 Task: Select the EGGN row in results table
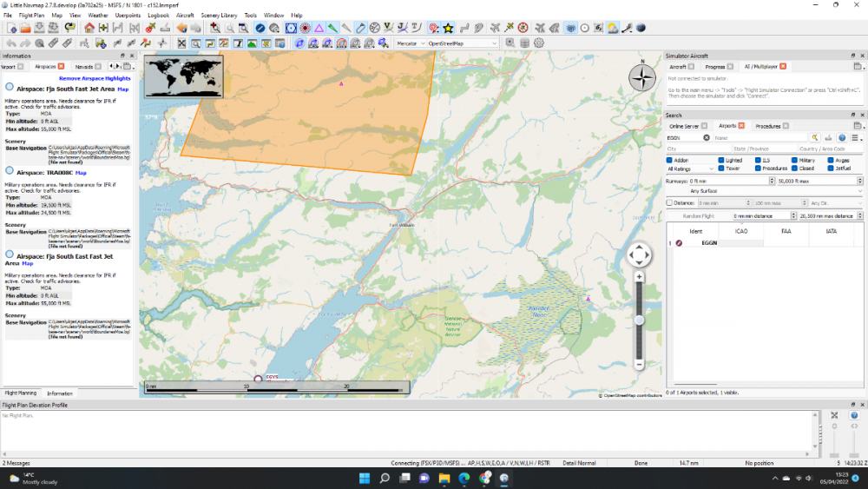708,243
